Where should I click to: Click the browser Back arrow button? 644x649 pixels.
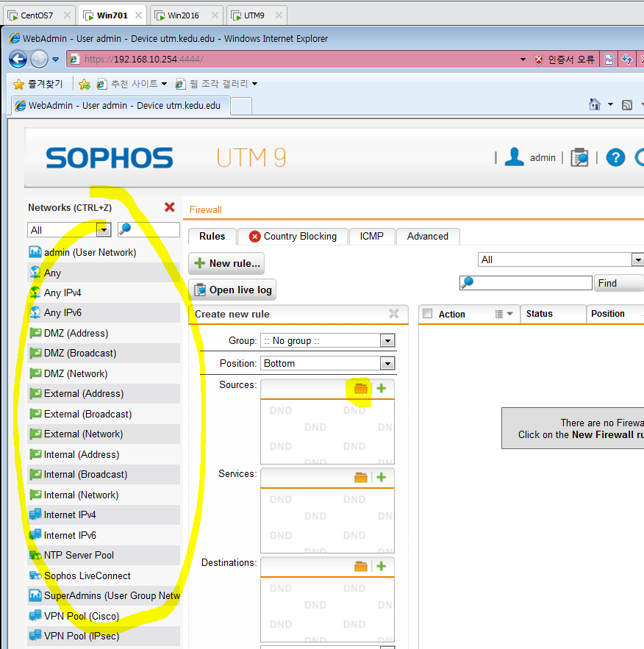(x=18, y=60)
